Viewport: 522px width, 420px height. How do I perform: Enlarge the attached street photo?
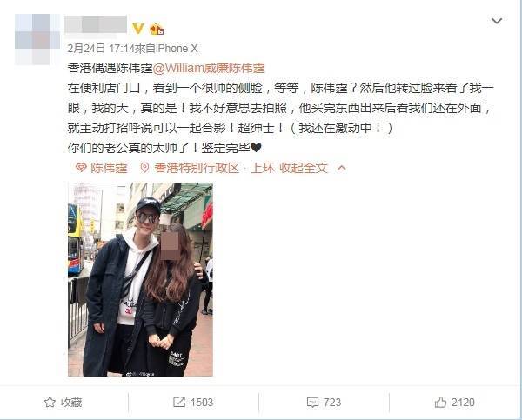point(140,279)
